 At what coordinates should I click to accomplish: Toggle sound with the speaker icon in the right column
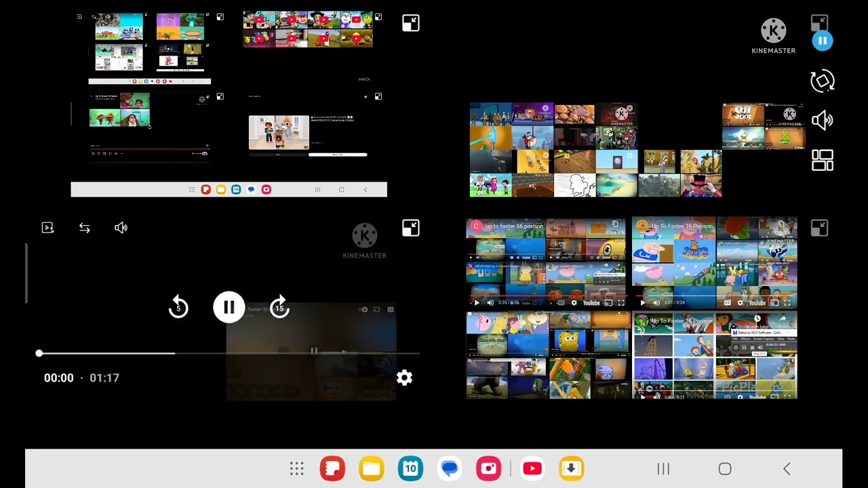click(822, 121)
